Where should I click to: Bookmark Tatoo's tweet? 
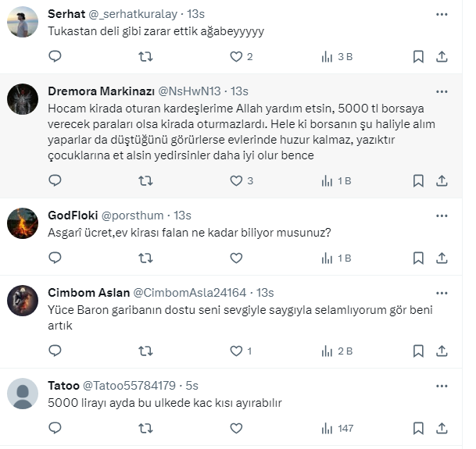click(x=418, y=428)
